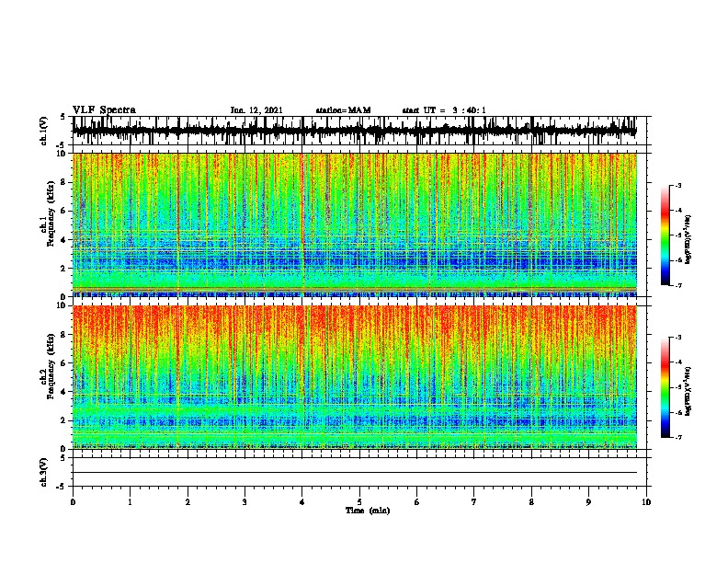Click the ch.1 color bar "log(PSD)" unit label
This screenshot has height=563, width=728.
pos(688,239)
